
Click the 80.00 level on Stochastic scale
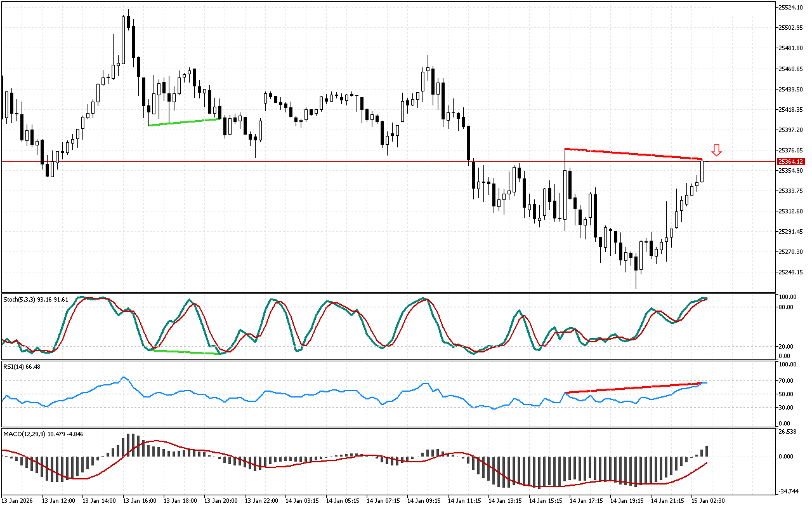pos(787,307)
